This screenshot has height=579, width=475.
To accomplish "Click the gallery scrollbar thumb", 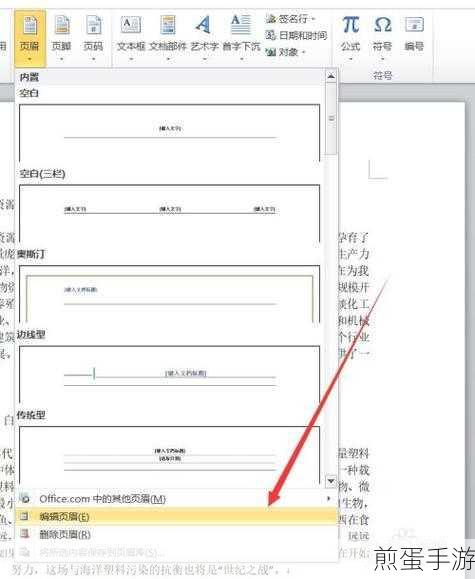I will coord(331,119).
